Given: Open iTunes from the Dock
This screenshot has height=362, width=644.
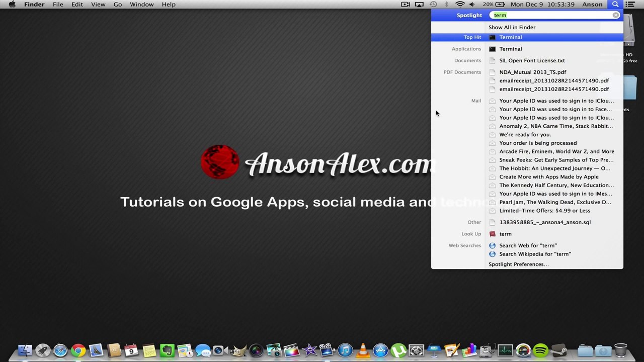Looking at the screenshot, I should (345, 350).
